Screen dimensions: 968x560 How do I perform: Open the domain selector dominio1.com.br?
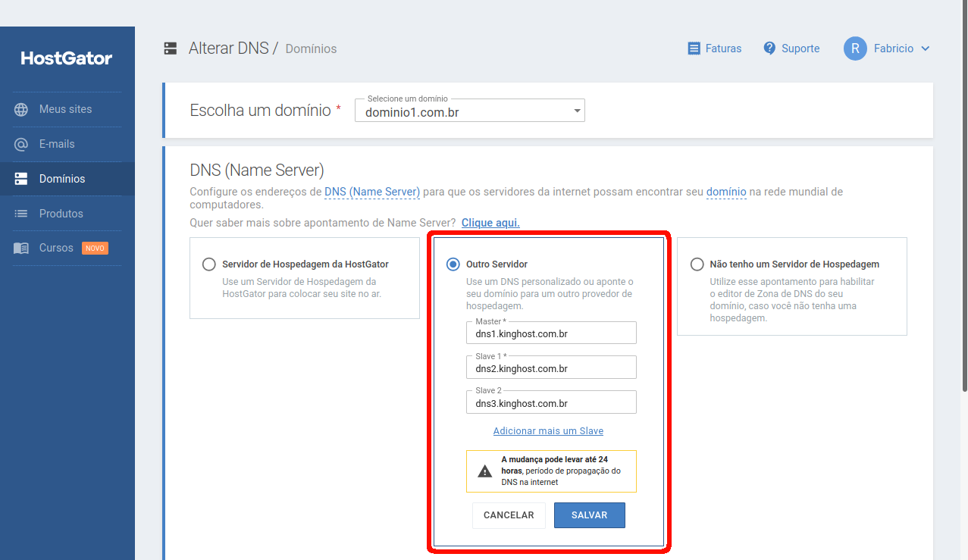[x=470, y=111]
